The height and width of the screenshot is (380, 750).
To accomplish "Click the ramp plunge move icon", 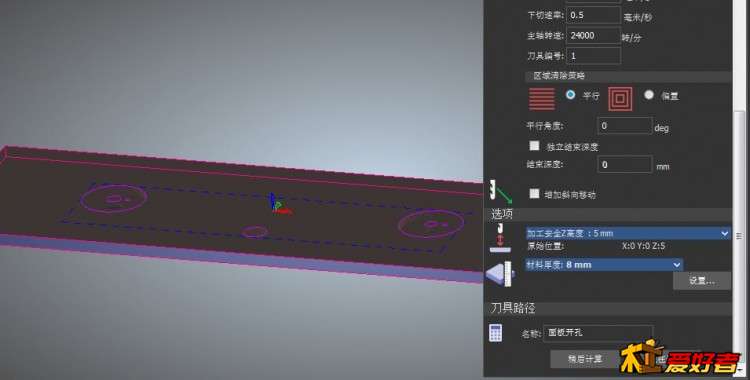I will click(x=500, y=191).
